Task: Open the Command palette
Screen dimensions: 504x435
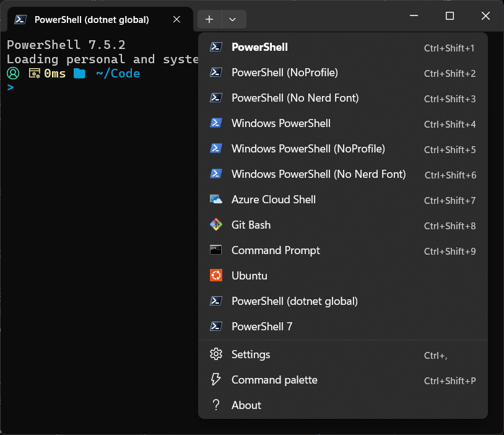Action: coord(342,380)
